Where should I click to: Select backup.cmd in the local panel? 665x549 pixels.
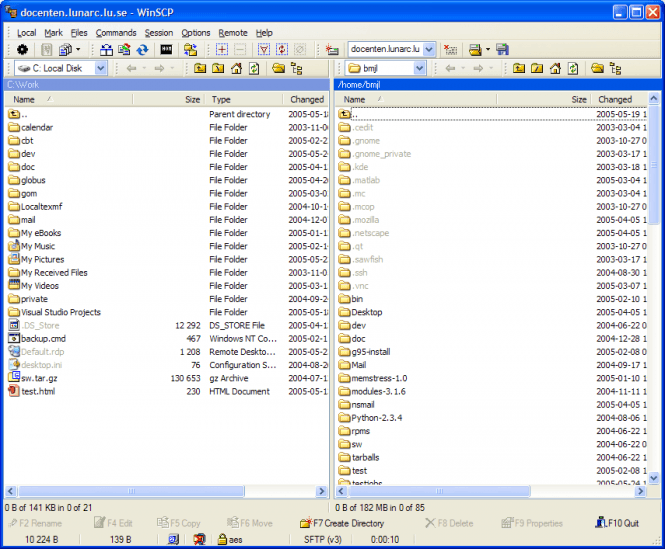tap(43, 339)
